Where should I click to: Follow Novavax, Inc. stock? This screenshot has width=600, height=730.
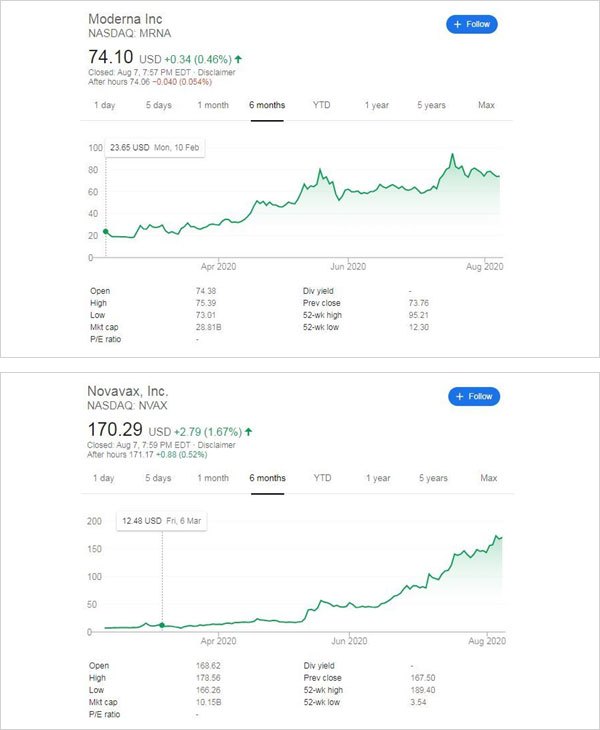click(474, 396)
